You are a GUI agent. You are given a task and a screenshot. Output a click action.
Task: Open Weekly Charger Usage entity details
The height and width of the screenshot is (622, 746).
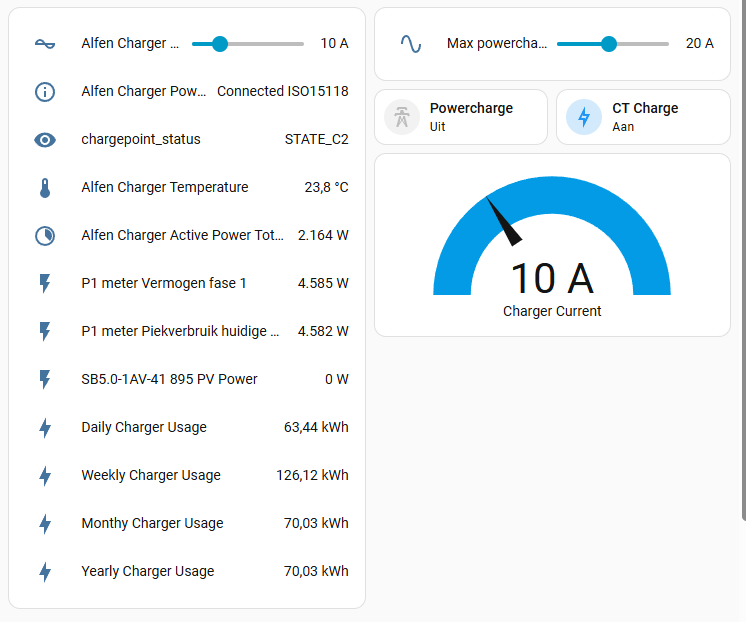point(151,475)
